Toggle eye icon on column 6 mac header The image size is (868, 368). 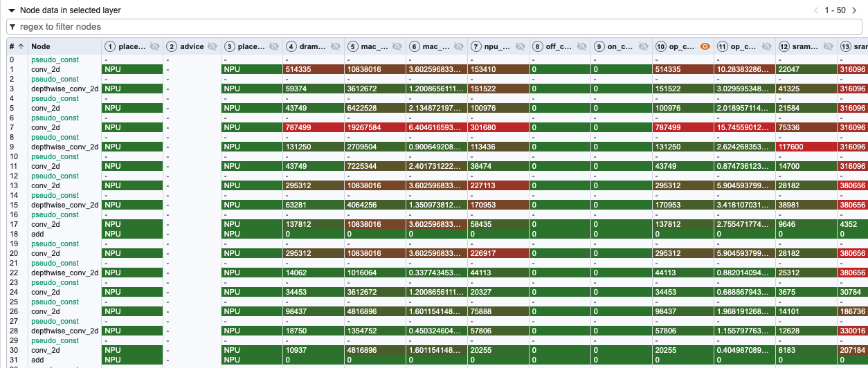point(458,46)
